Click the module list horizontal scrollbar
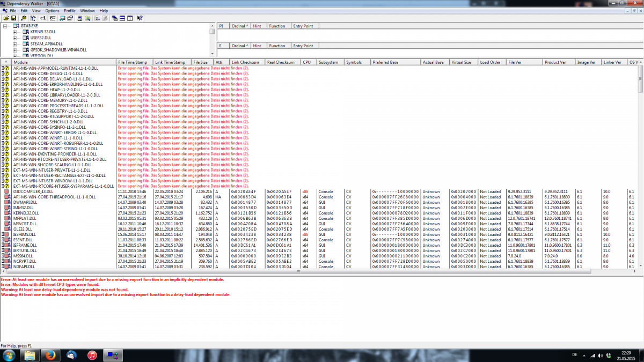This screenshot has width=644, height=362. point(319,271)
